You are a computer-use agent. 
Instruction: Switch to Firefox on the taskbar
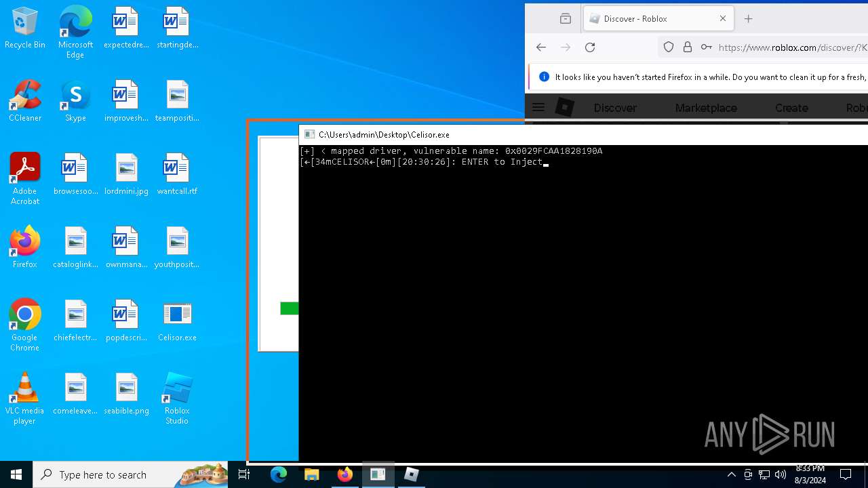[344, 474]
